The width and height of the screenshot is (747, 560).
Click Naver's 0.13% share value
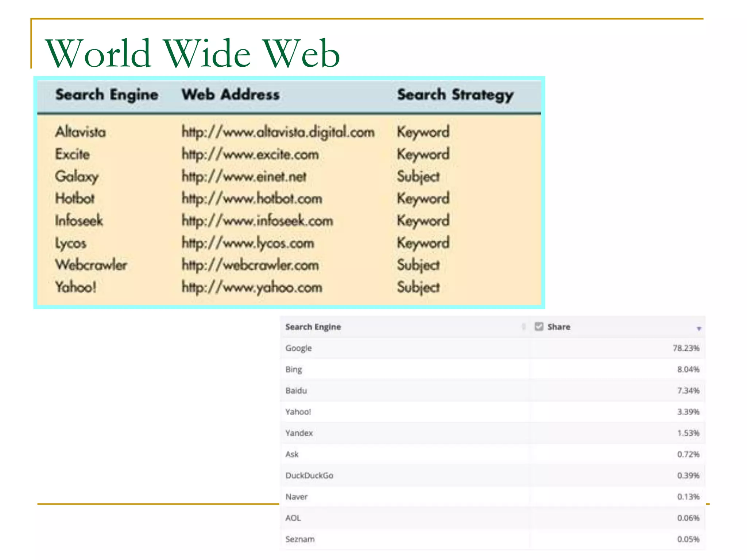(x=688, y=497)
